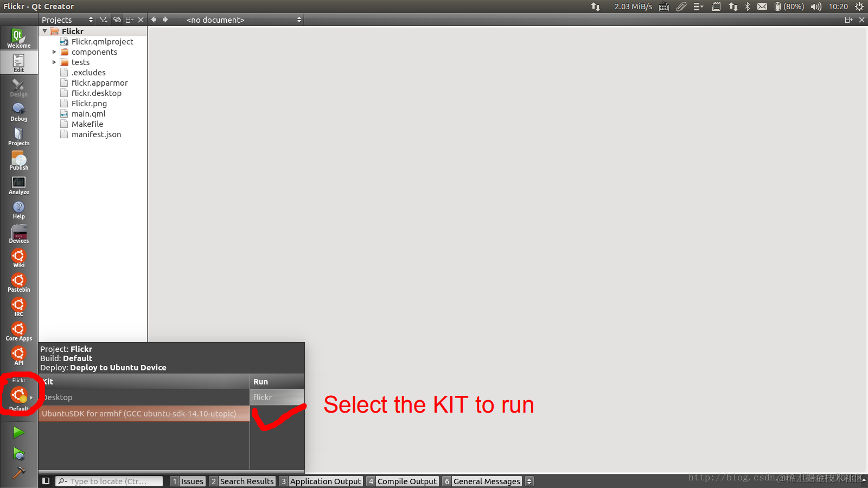This screenshot has height=488, width=868.
Task: Open the IRC mode
Action: 18,307
